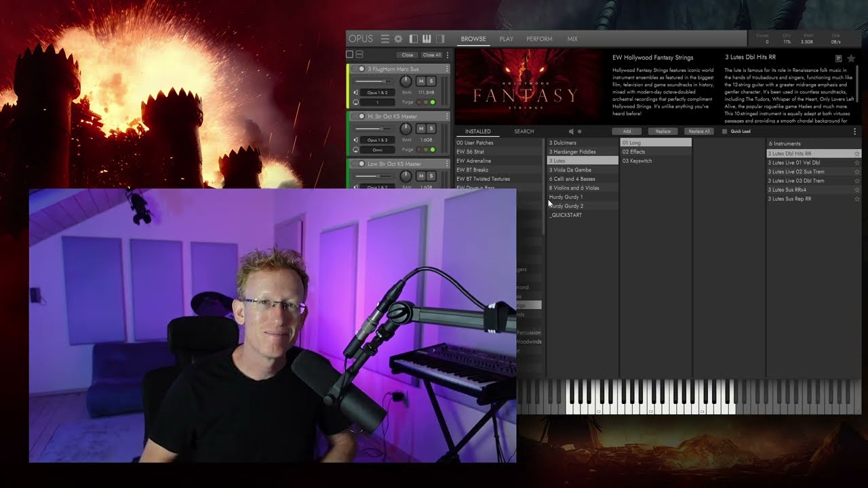Click MIDI channel icon of Hi Str slot
This screenshot has height=488, width=868.
pyautogui.click(x=355, y=150)
